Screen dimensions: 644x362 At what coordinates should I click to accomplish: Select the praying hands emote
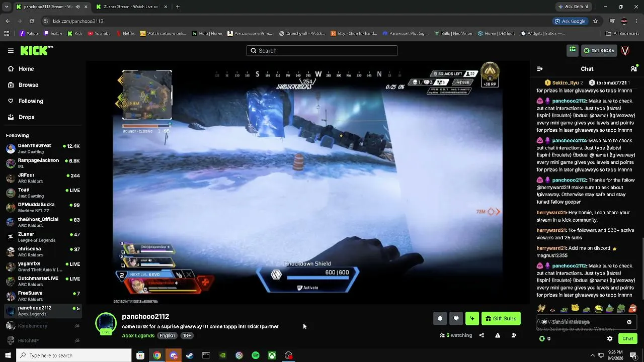[x=541, y=308]
